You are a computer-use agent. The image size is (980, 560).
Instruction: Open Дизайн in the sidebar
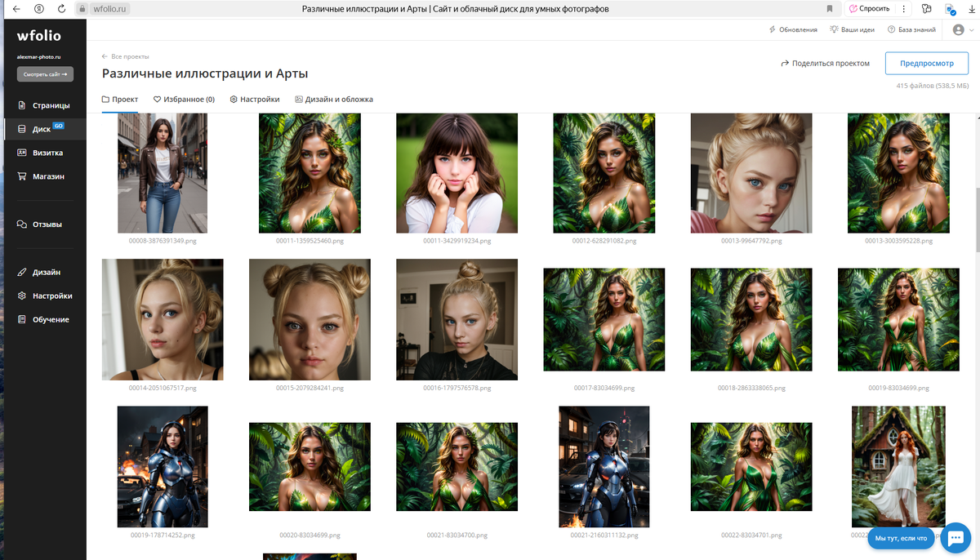(38, 273)
